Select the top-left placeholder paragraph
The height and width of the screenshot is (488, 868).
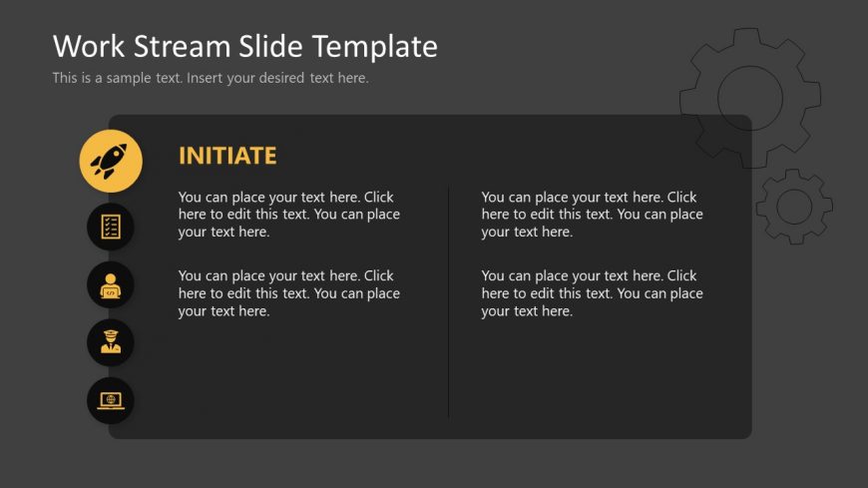(289, 215)
